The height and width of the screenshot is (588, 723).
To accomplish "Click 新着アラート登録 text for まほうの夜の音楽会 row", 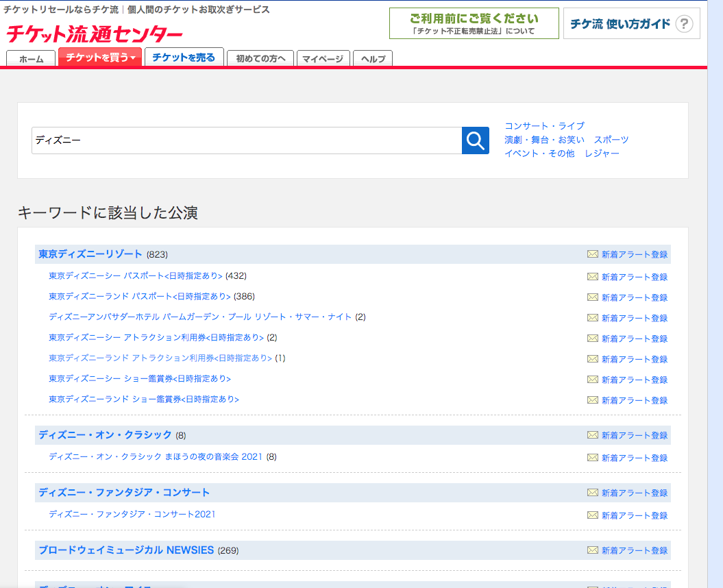I will click(x=635, y=458).
